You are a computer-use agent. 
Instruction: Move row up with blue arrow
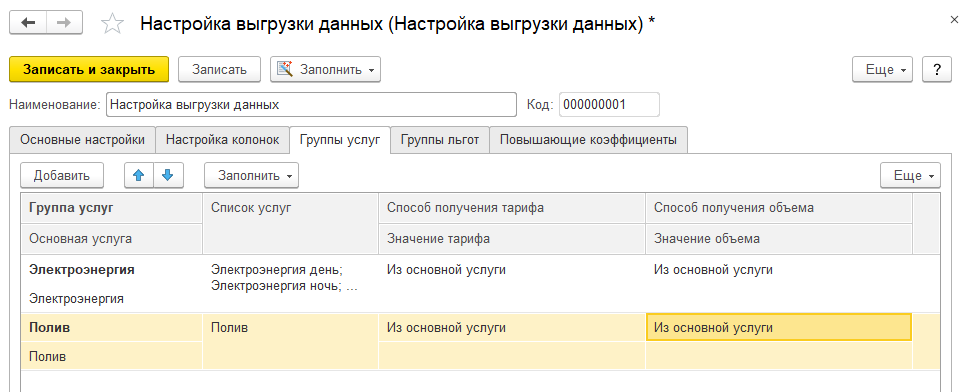pyautogui.click(x=139, y=175)
